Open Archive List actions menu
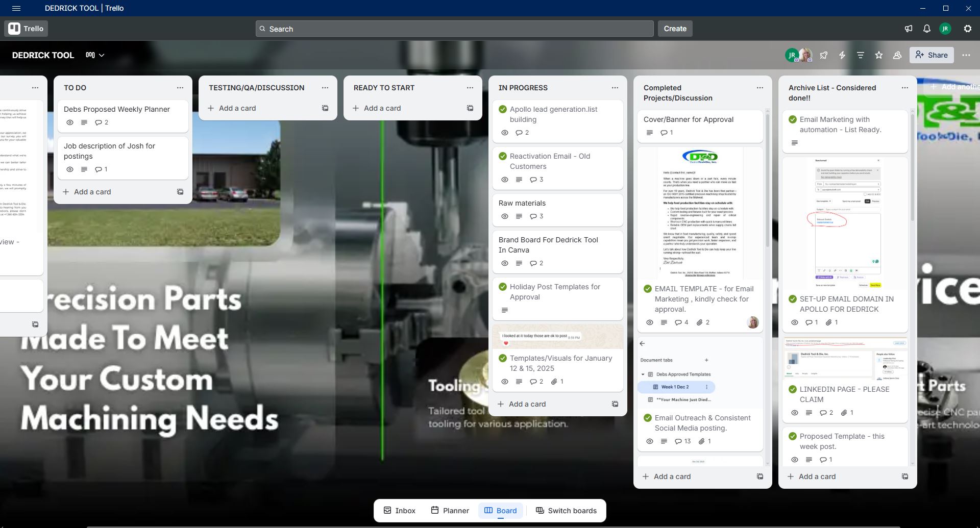 click(905, 88)
